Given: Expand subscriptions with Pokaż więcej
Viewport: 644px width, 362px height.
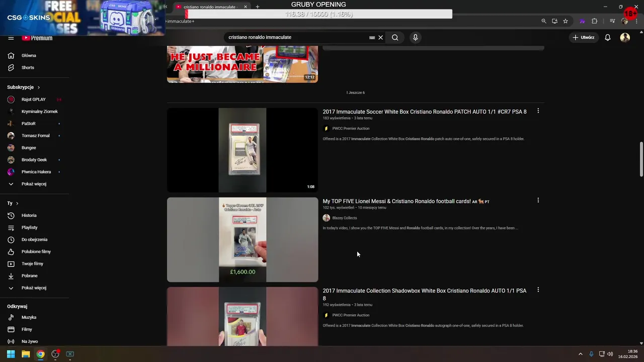Looking at the screenshot, I should [34, 184].
